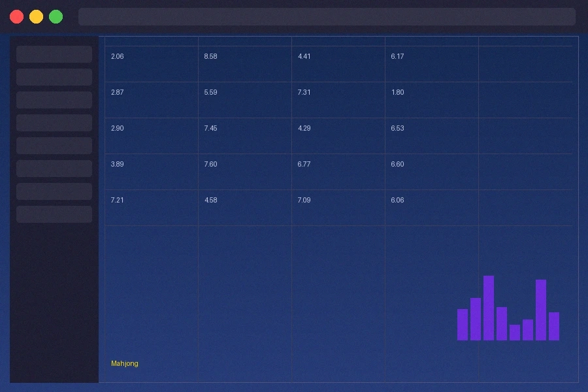
Task: Select the cell with value 8.58
Action: tap(210, 57)
